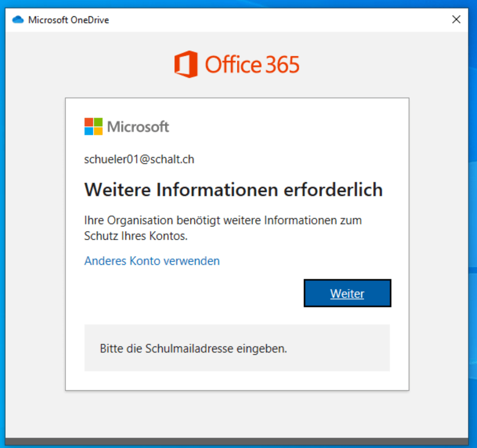Click the '365' number in the Office header

[282, 65]
